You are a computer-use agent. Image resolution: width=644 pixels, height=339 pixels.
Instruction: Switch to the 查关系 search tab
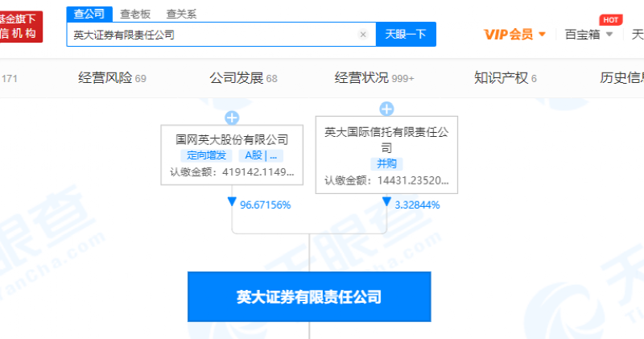(181, 14)
